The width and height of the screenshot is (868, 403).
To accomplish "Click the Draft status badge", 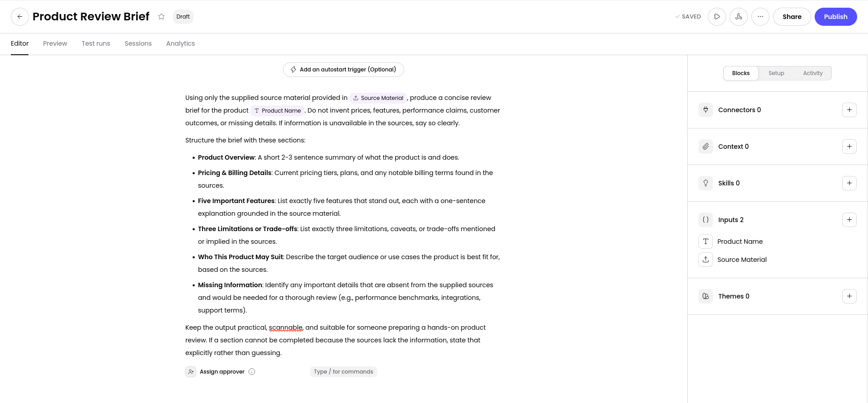I will pyautogui.click(x=183, y=17).
